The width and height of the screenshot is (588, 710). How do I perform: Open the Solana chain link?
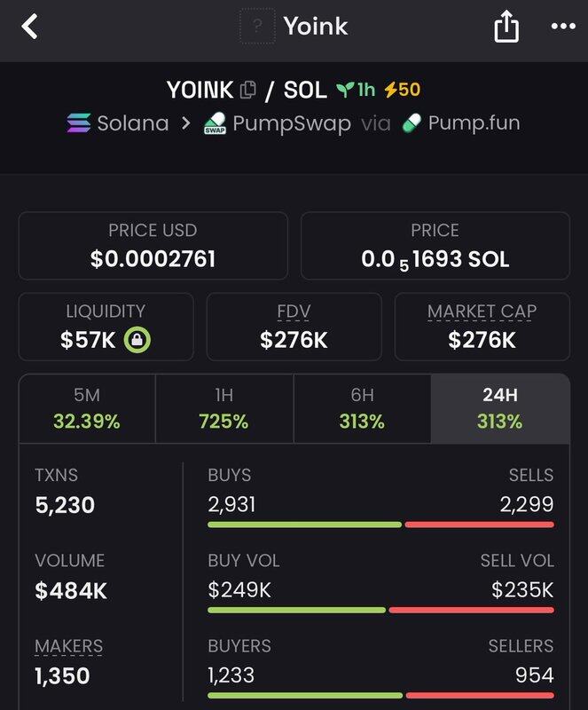coord(132,123)
